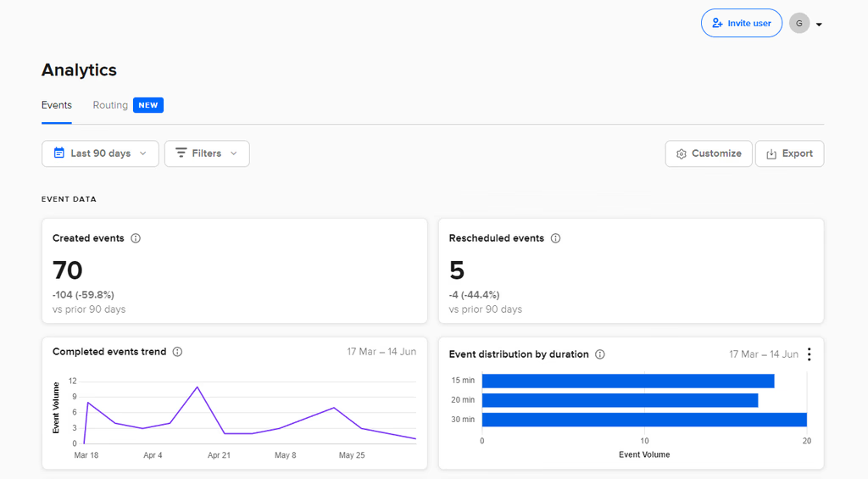Click the 15 min bar in chart
The image size is (868, 479).
[628, 381]
